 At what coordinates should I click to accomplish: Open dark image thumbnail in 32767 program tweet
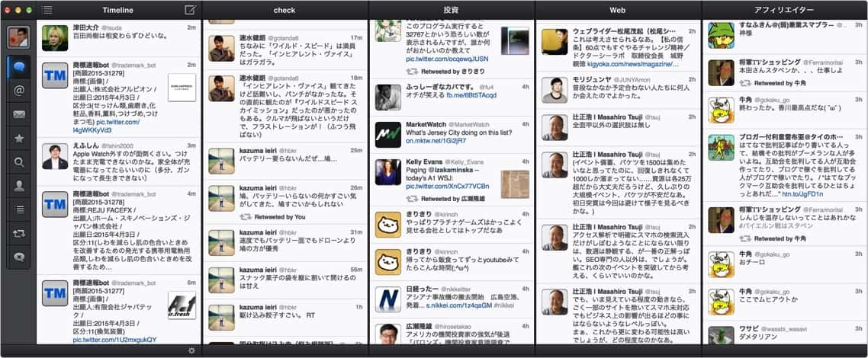pyautogui.click(x=515, y=40)
